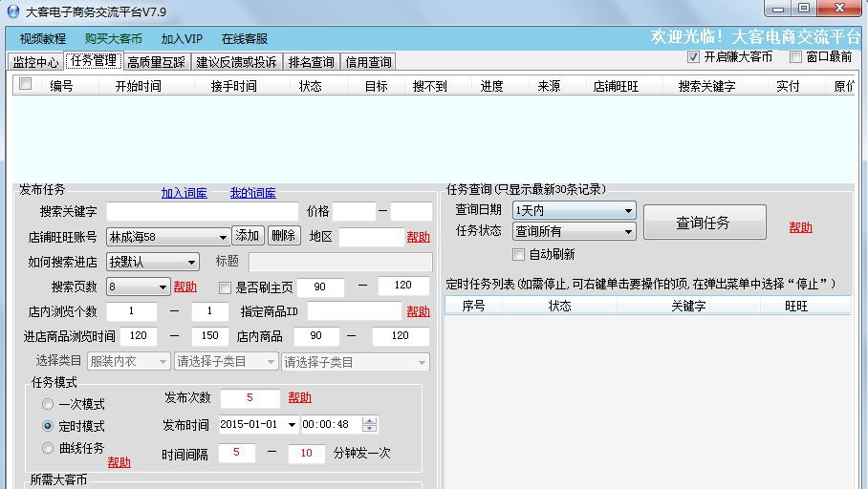Click the time spinner arrows for 发布时间

[370, 424]
